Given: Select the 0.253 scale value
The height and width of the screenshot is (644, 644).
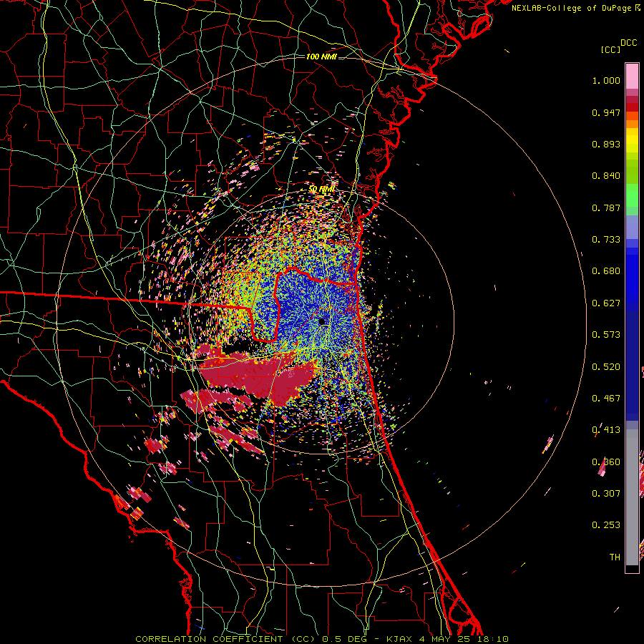Looking at the screenshot, I should click(x=606, y=525).
